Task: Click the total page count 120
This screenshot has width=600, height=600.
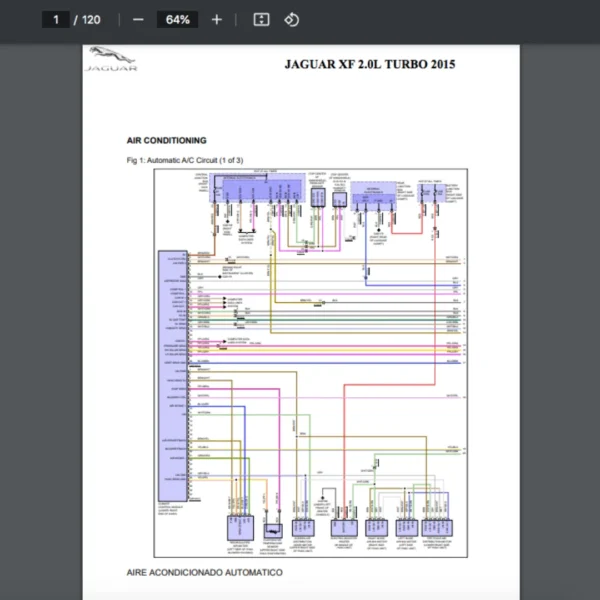Action: (90, 20)
